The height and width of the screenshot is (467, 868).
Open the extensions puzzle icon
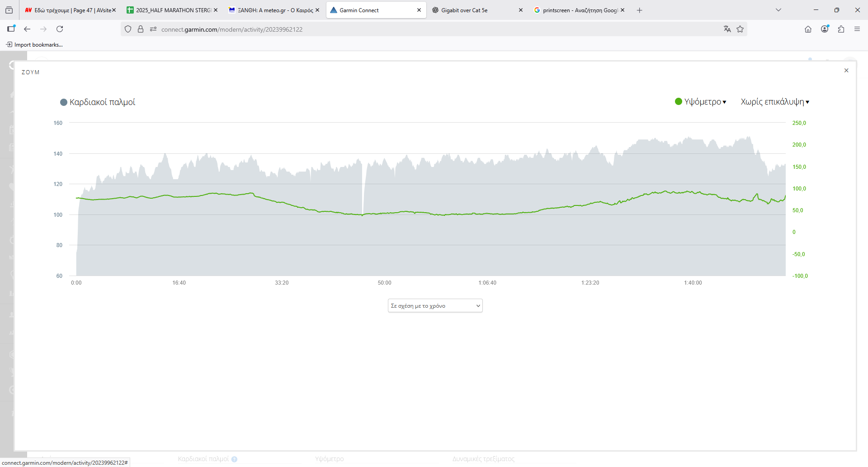pos(841,29)
